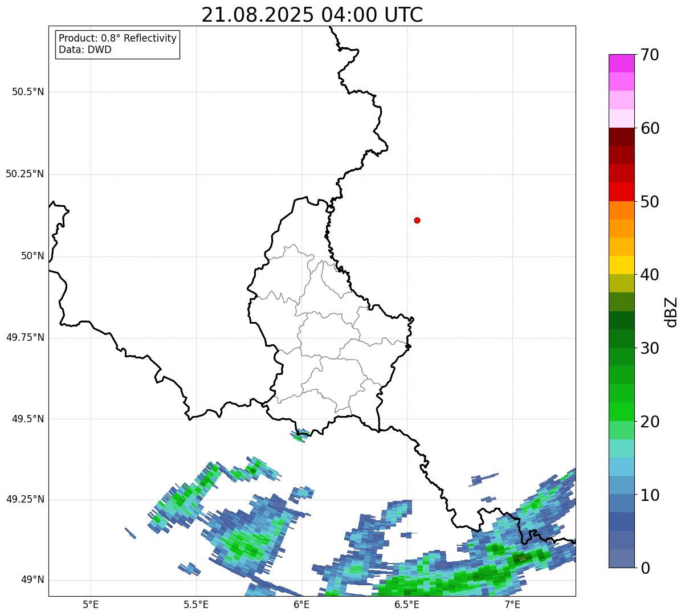Click the red station marker dot

coord(417,220)
